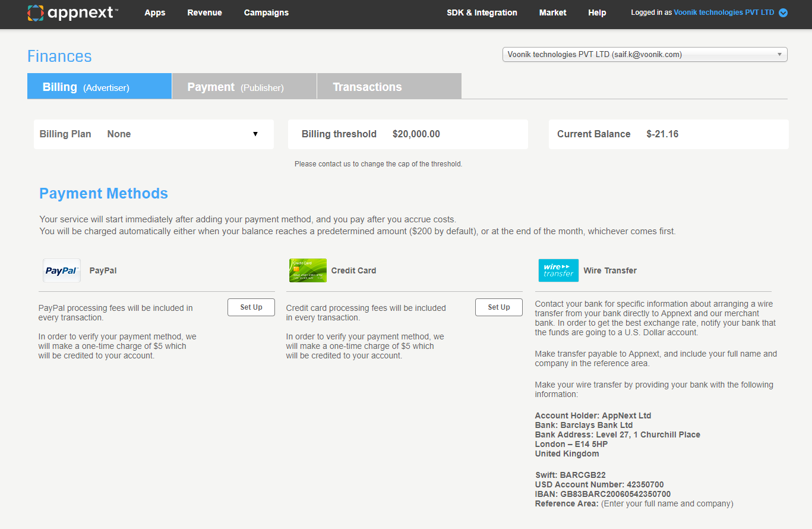The width and height of the screenshot is (812, 529).
Task: Click the Wire Transfer label text
Action: (610, 270)
